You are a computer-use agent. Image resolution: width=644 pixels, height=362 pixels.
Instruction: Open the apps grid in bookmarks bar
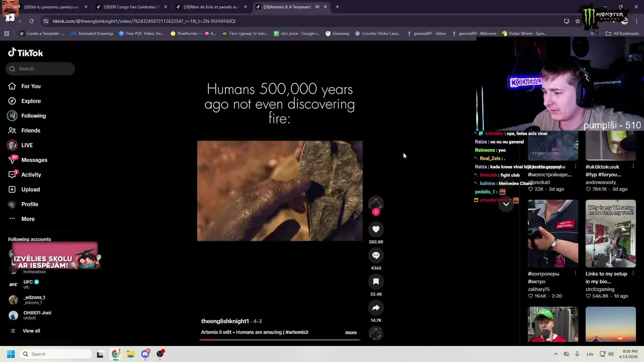[7, 34]
